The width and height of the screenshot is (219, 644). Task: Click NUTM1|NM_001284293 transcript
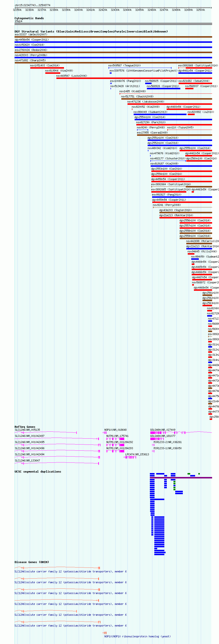pos(115,451)
